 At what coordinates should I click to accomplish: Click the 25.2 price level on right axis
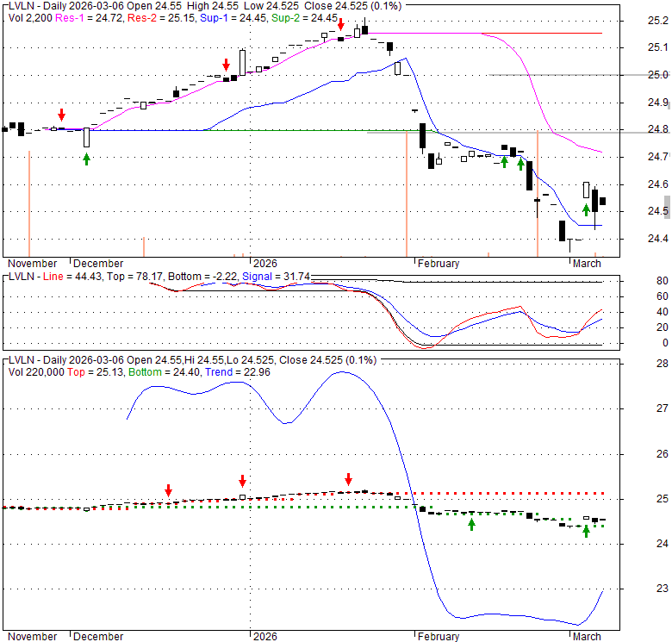pyautogui.click(x=658, y=21)
